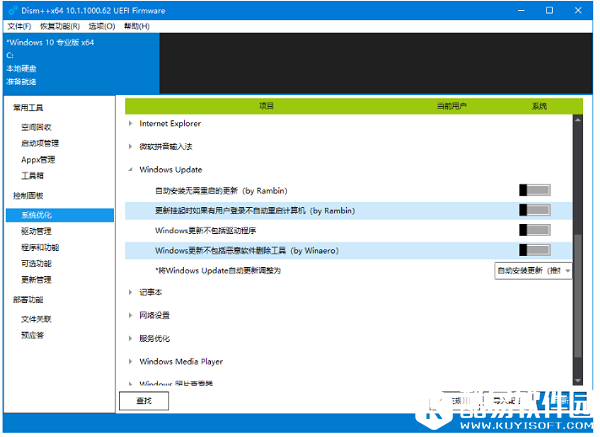Viewport: 600px width, 437px height.
Task: Toggle 更新挂起时不自动重启计算机 switch
Action: point(535,210)
